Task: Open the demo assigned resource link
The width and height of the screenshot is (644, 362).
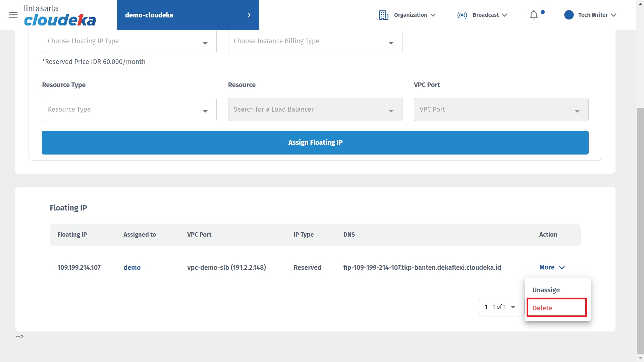Action: pos(132,267)
